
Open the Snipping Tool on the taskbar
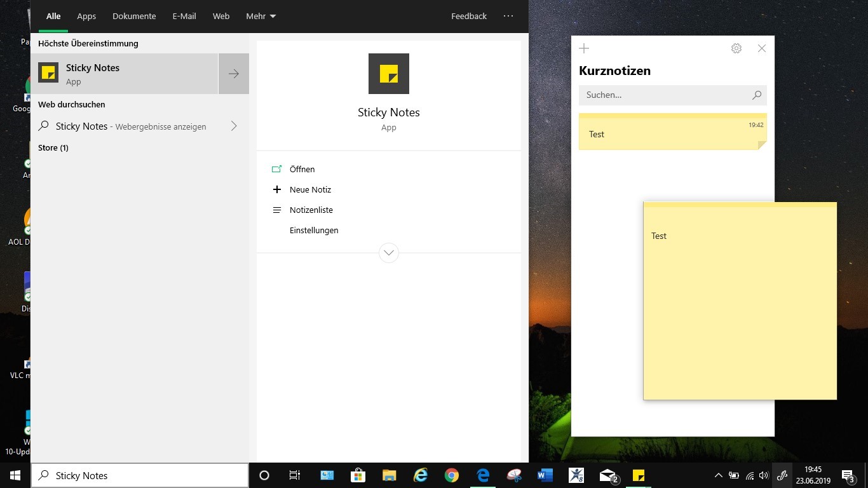[x=514, y=475]
